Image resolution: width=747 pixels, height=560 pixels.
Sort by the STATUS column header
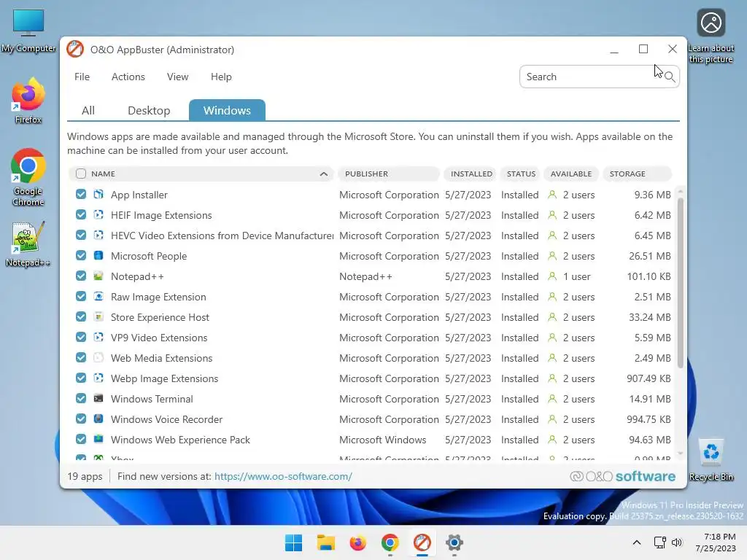click(x=521, y=174)
